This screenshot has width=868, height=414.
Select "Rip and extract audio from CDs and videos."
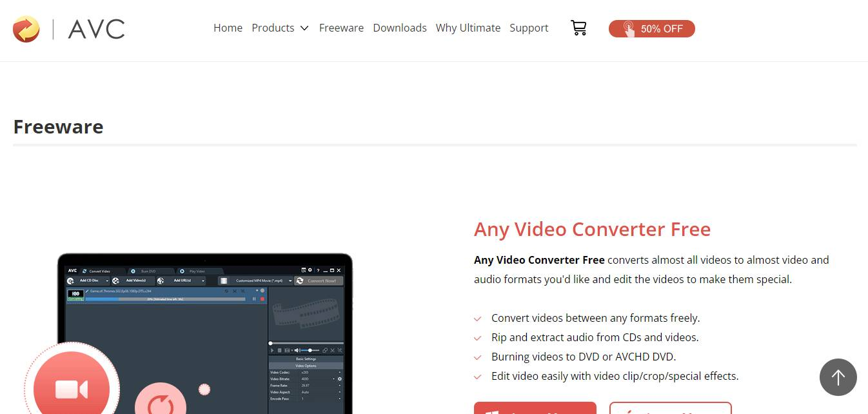pyautogui.click(x=595, y=337)
